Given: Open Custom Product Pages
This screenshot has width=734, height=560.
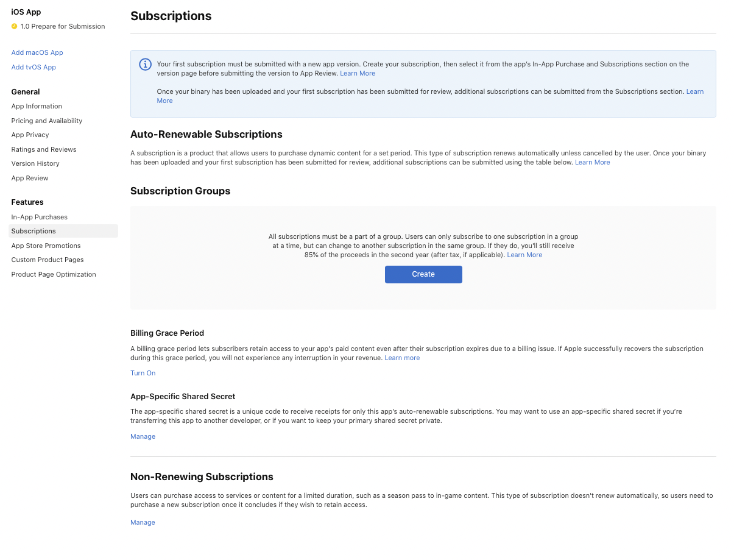Looking at the screenshot, I should pos(48,260).
